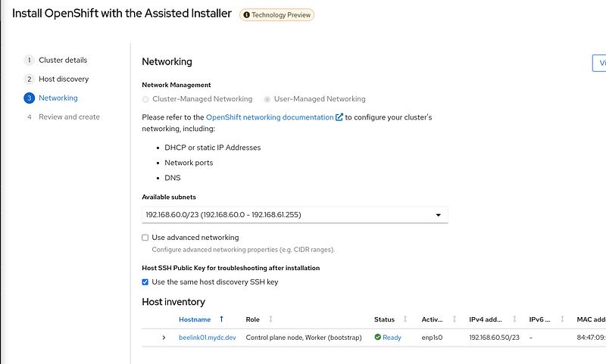Open the Available subnets dropdown
Screen dimensions: 606x364
tap(295, 215)
